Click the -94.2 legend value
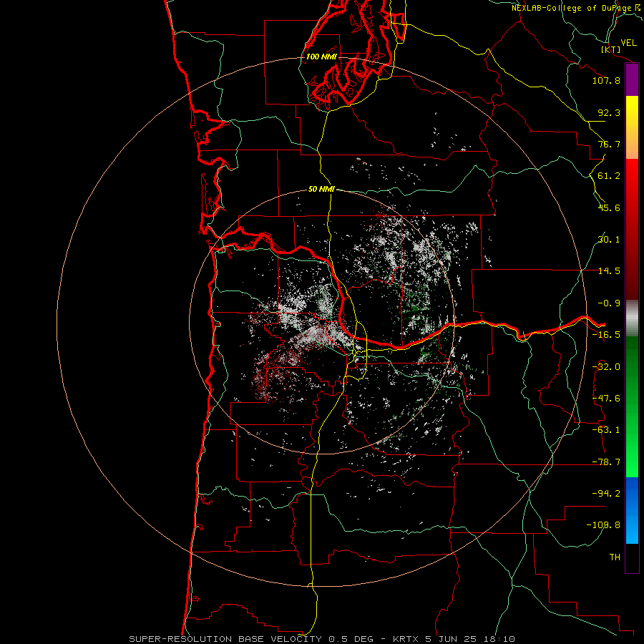 606,494
